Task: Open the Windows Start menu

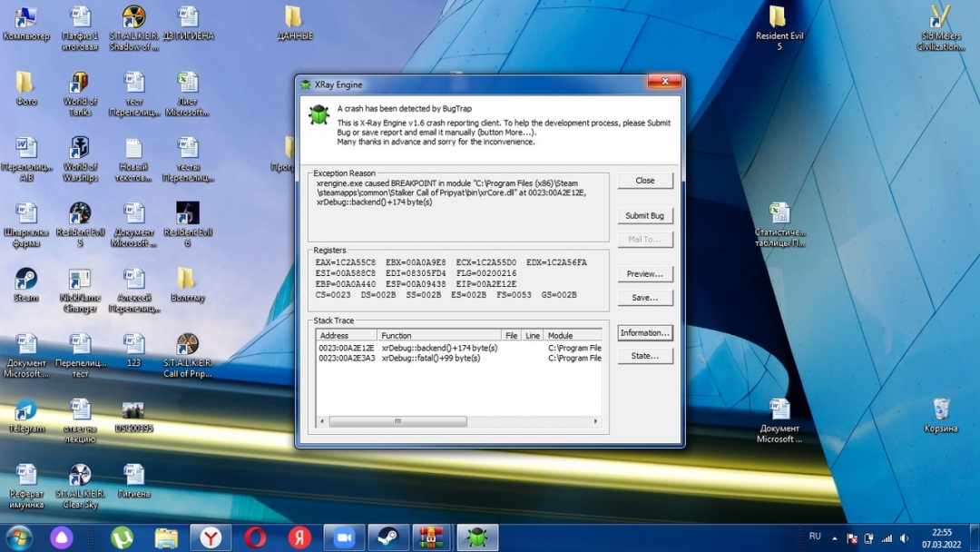Action: (19, 537)
